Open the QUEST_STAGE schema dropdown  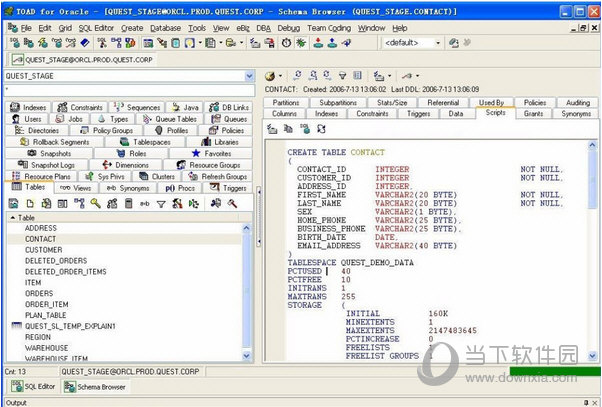click(249, 76)
